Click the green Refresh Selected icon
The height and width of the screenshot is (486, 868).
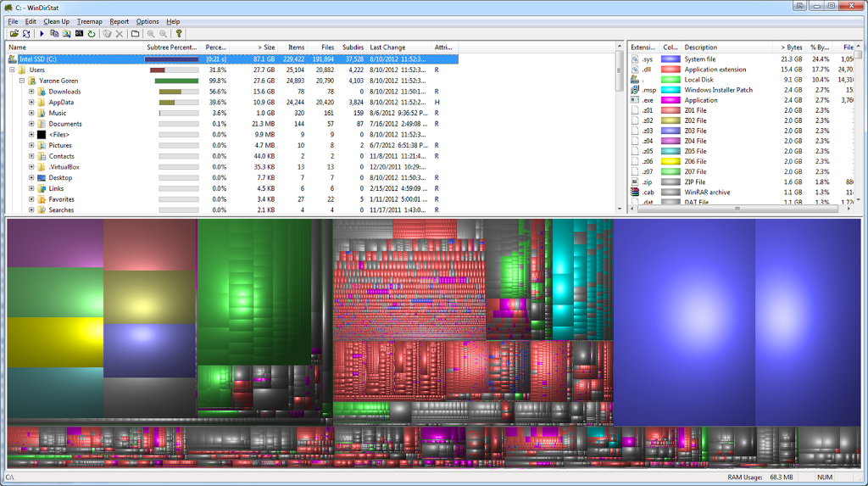[92, 34]
